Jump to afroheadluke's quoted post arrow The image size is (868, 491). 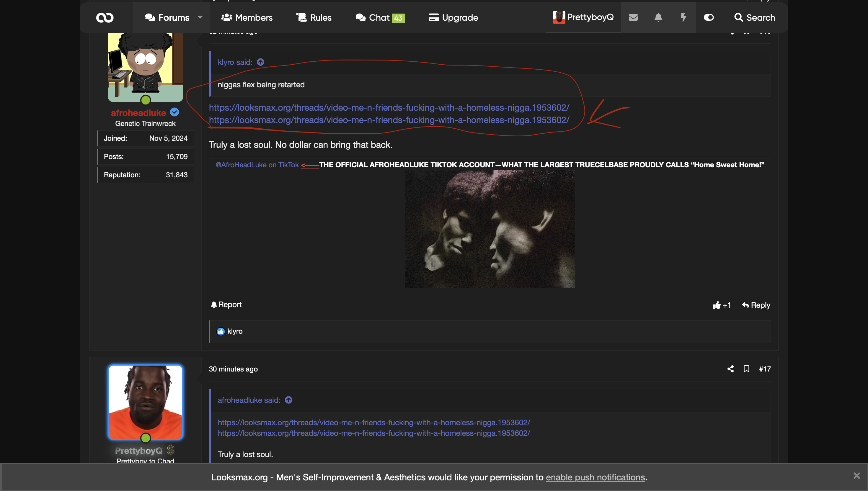pos(288,400)
